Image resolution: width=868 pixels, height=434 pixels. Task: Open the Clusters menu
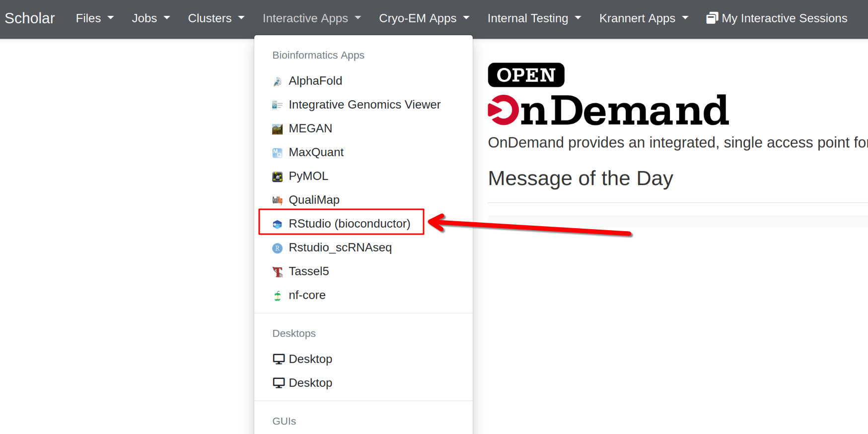[x=217, y=18]
